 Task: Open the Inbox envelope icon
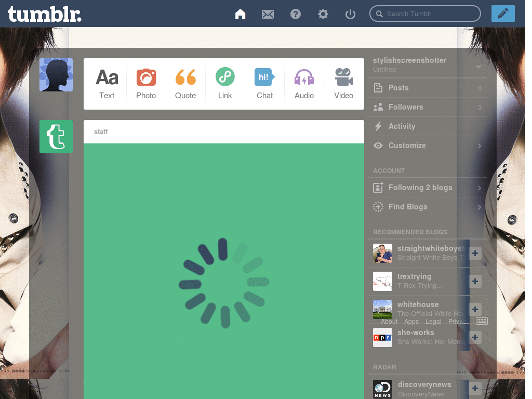tap(268, 14)
